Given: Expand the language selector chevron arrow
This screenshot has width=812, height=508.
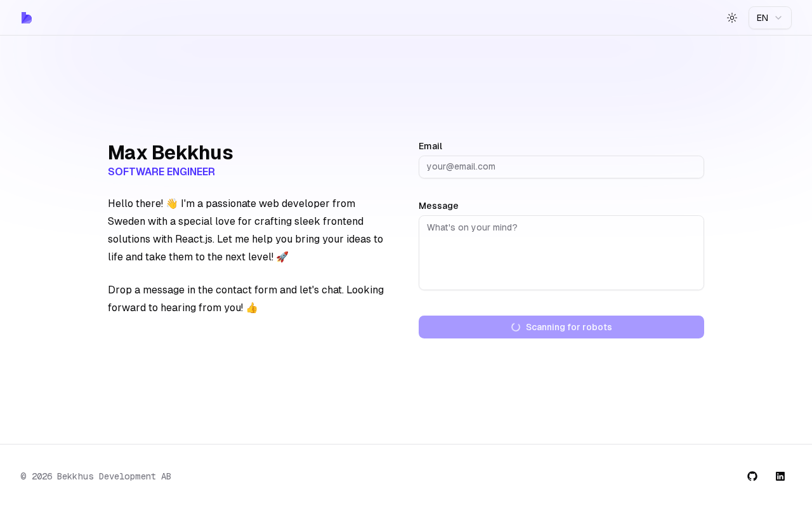Looking at the screenshot, I should click(x=778, y=18).
